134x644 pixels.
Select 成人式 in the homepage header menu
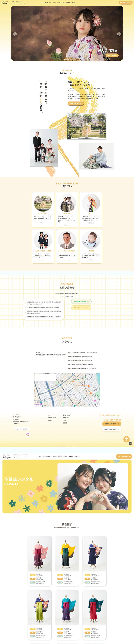55,2
